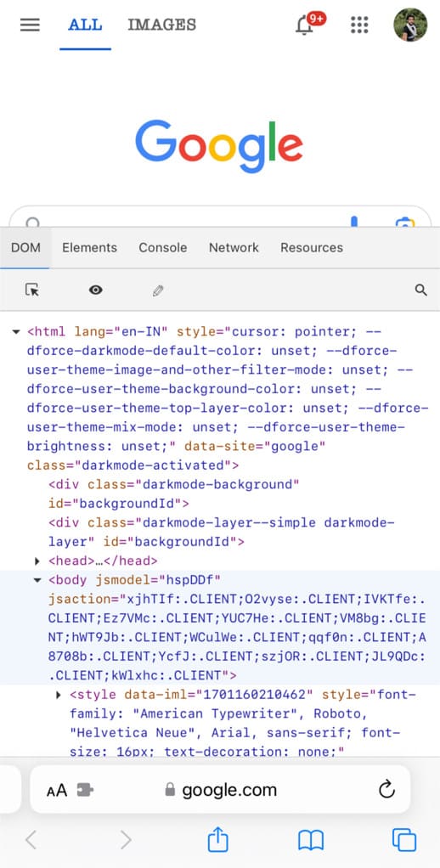Image resolution: width=440 pixels, height=868 pixels.
Task: Toggle the eye visibility icon in devtools
Action: click(96, 290)
